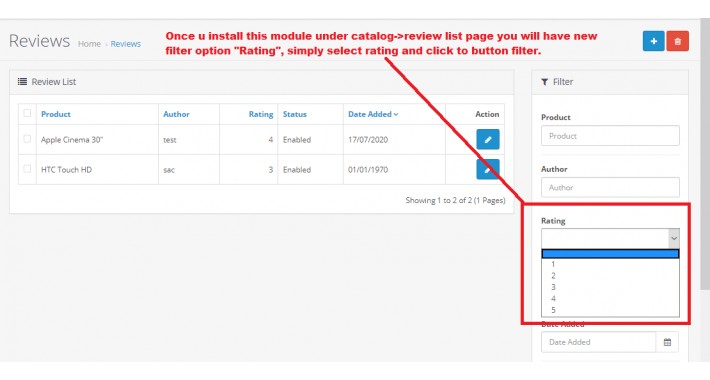
Task: Click the blue add review plus button
Action: (x=653, y=41)
